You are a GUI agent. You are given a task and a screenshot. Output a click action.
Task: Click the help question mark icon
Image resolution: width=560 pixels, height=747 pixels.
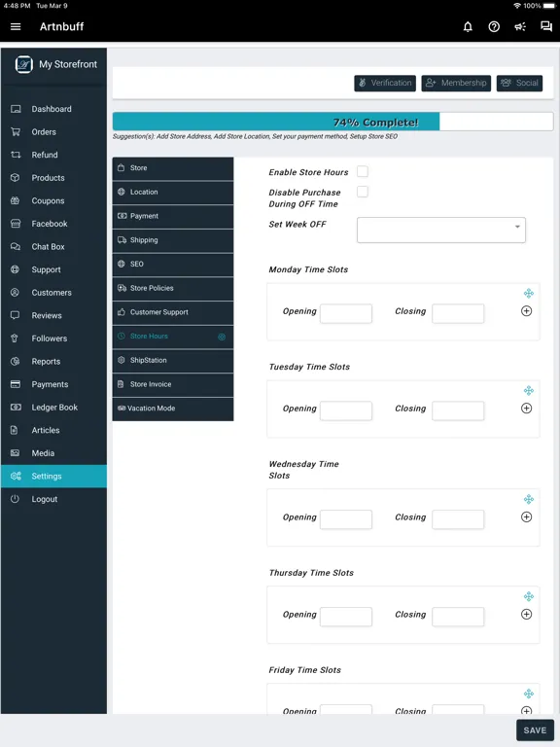[x=494, y=26]
